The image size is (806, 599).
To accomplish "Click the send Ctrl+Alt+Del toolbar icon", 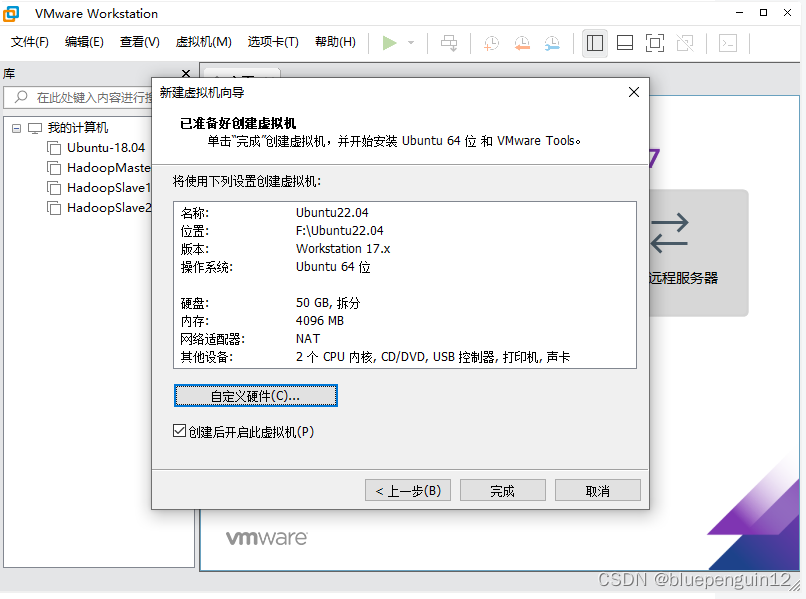I will [x=449, y=43].
